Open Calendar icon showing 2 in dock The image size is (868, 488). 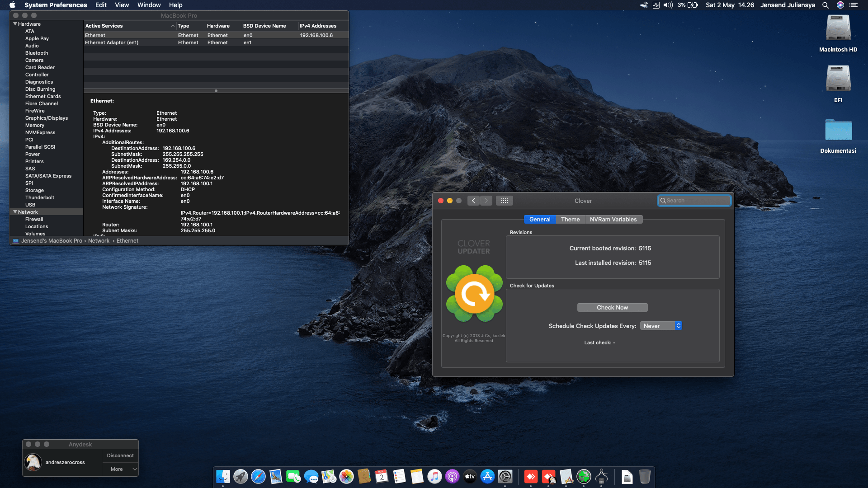(x=382, y=476)
